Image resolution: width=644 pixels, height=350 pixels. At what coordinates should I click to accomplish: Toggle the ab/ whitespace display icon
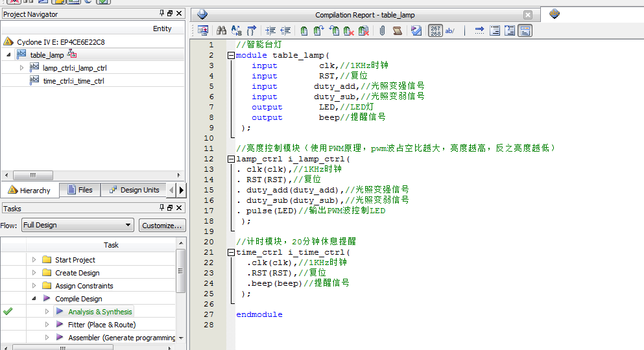click(x=450, y=30)
